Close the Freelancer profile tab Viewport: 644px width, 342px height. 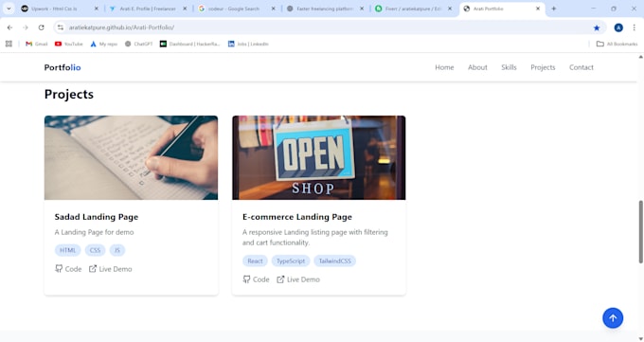[x=185, y=9]
